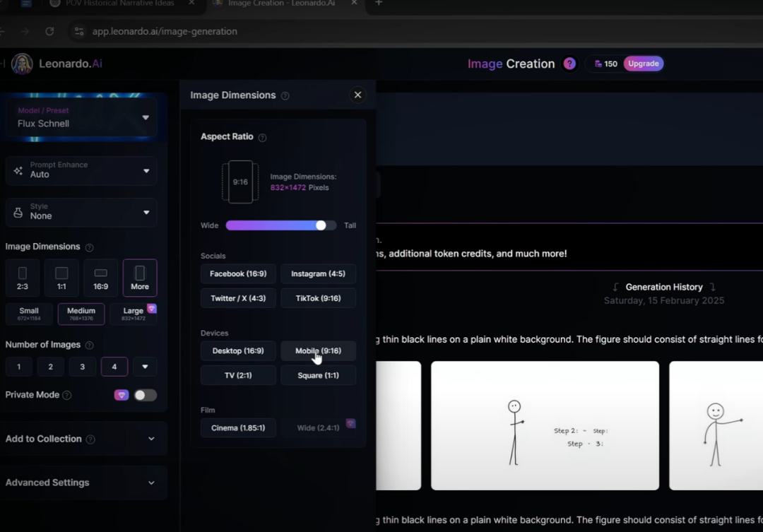Open the Prompt Enhance Auto dropdown

(x=81, y=170)
